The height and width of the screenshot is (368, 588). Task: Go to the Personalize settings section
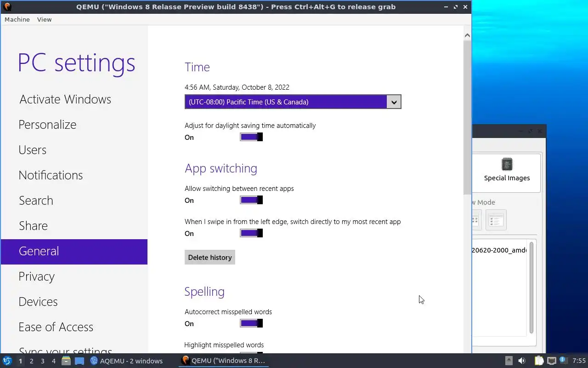click(47, 125)
